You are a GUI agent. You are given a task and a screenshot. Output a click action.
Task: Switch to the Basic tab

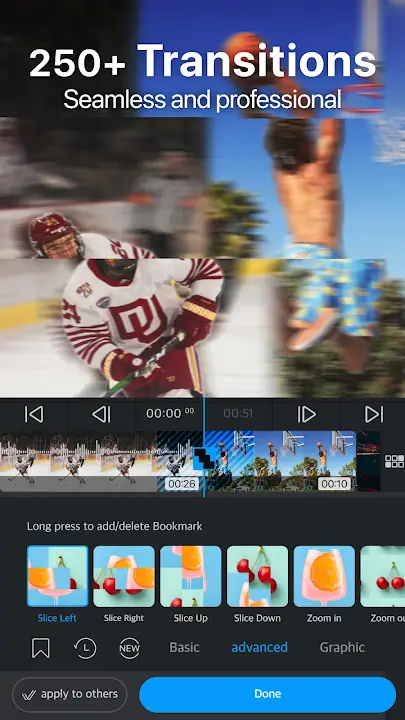[x=184, y=647]
